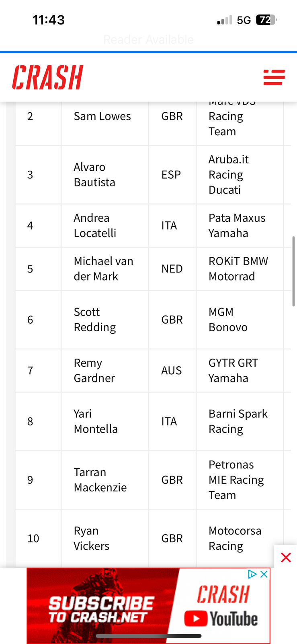Tap Tarran Mackenzie in position nine
Screen dimensions: 297x644
coord(100,480)
